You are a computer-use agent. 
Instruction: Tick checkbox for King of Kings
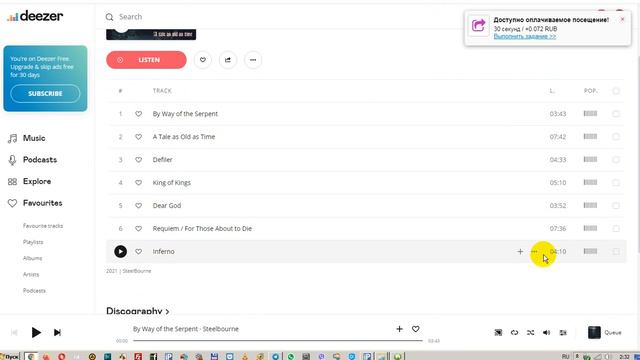616,182
